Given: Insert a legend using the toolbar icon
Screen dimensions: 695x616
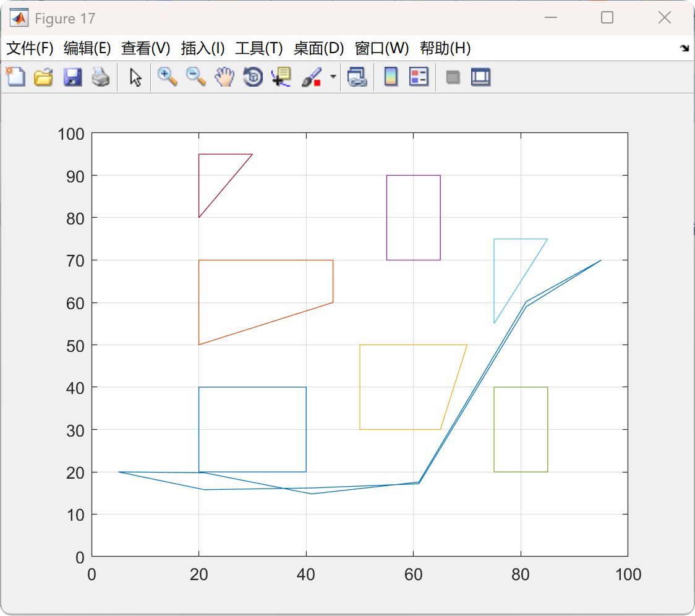Looking at the screenshot, I should tap(419, 77).
